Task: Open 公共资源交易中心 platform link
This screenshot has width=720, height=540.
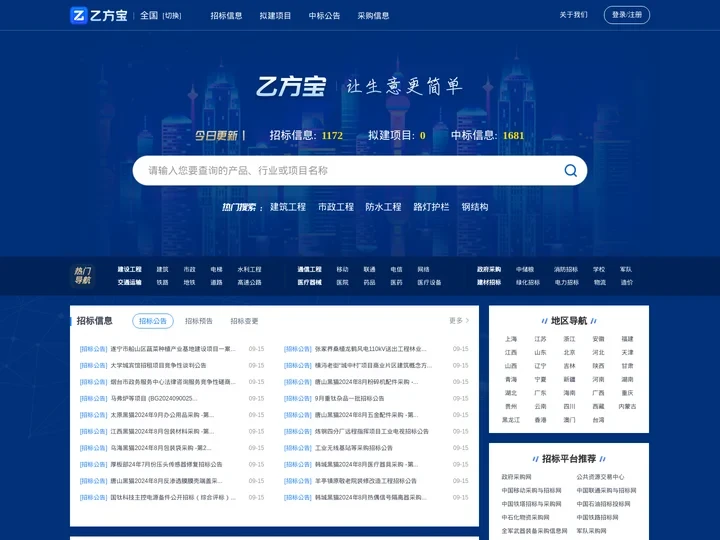Action: pyautogui.click(x=600, y=477)
